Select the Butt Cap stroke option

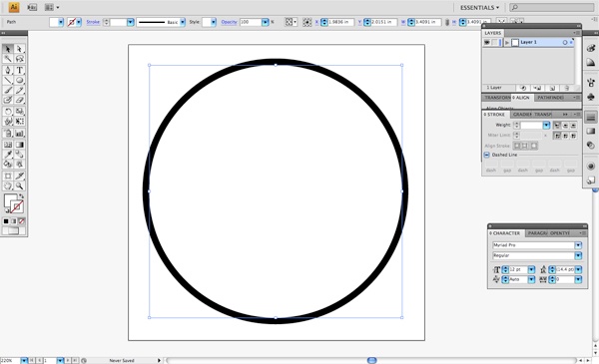557,125
